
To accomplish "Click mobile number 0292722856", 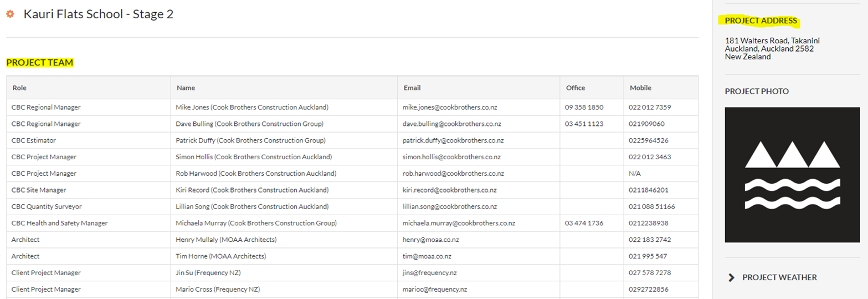I will 649,290.
